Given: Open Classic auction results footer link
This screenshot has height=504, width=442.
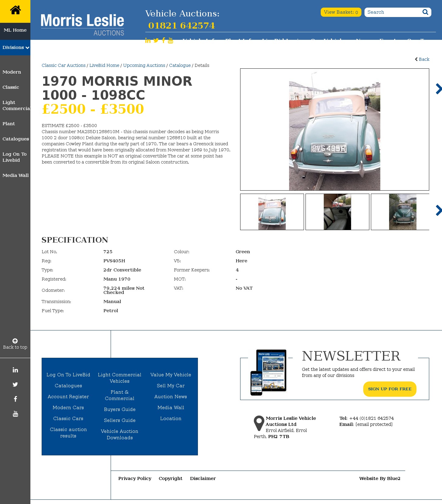Looking at the screenshot, I should 68,433.
